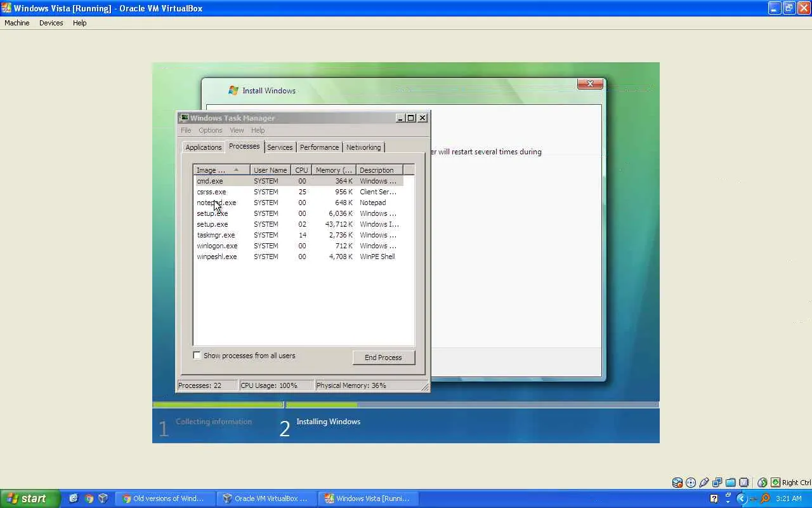Click the Installing Windows step label
Image resolution: width=812 pixels, height=508 pixels.
click(x=329, y=422)
